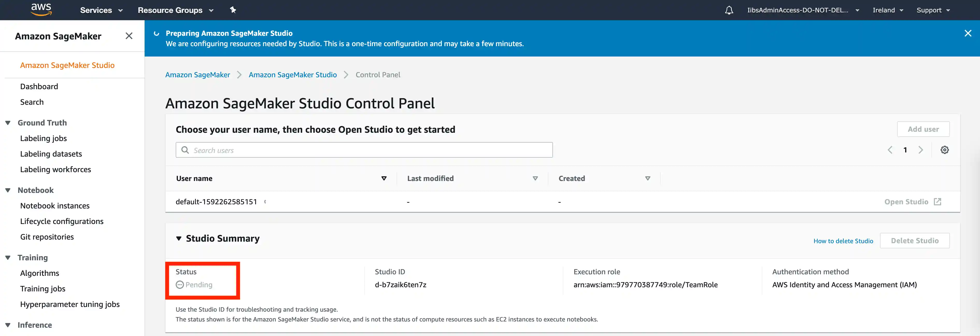The image size is (980, 336).
Task: Open the Services dropdown menu
Action: (101, 10)
